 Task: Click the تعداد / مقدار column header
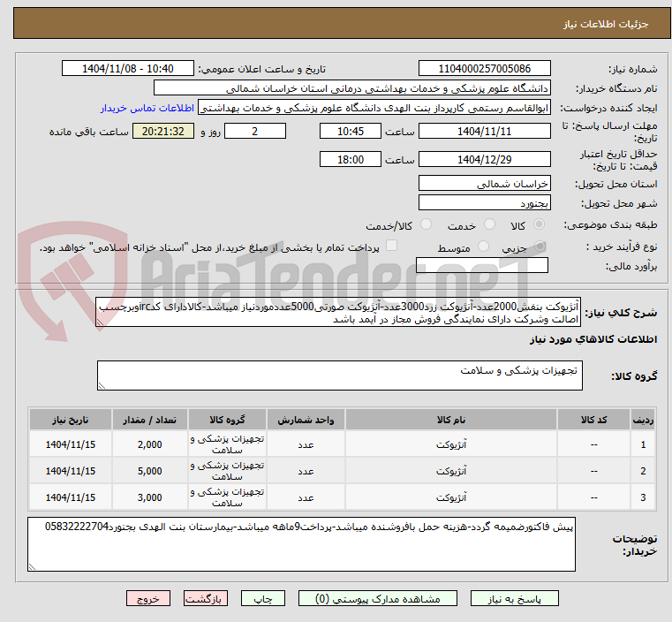(x=150, y=420)
